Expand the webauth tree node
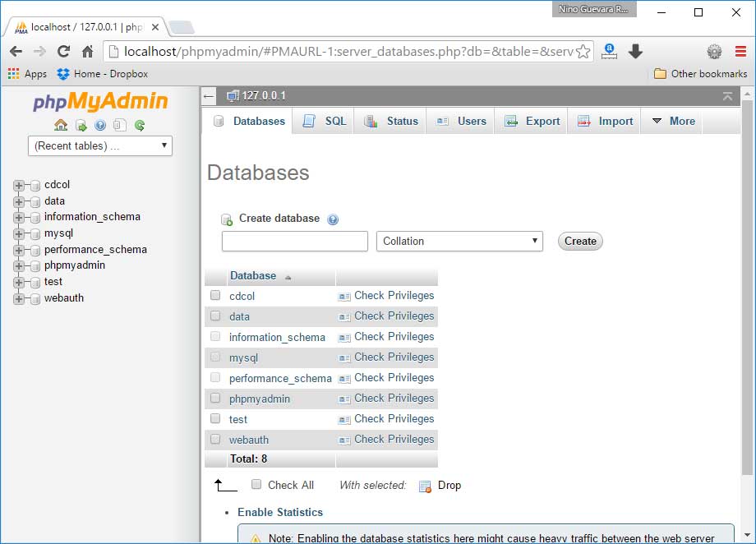This screenshot has width=756, height=544. (19, 298)
